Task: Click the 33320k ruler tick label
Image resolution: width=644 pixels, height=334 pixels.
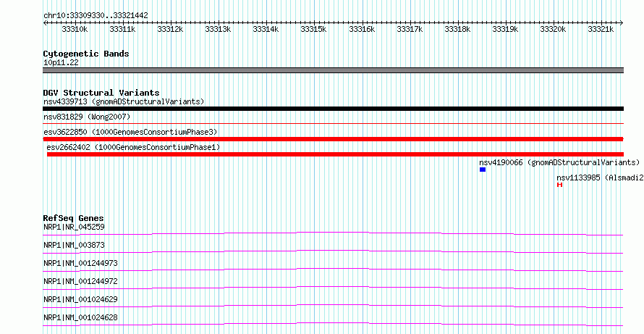Action: pyautogui.click(x=554, y=29)
